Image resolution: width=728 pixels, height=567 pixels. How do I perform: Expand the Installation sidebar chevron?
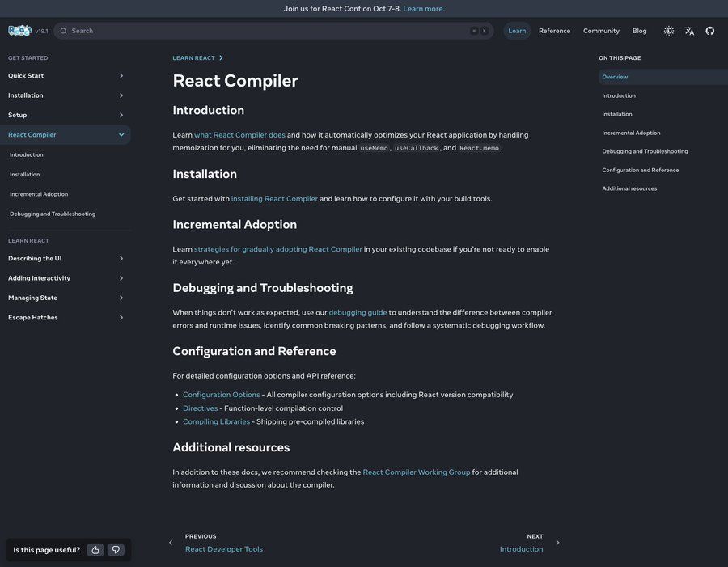click(121, 95)
